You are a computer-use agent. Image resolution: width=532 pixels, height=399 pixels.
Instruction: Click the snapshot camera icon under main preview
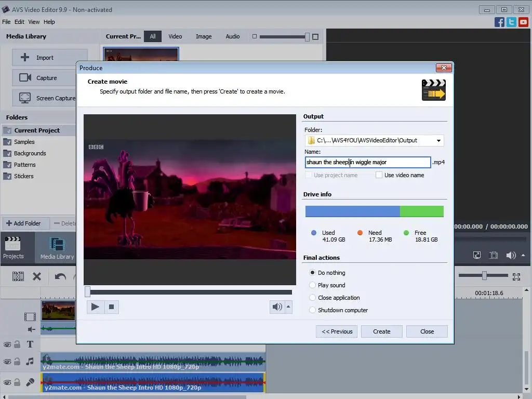[x=494, y=255]
